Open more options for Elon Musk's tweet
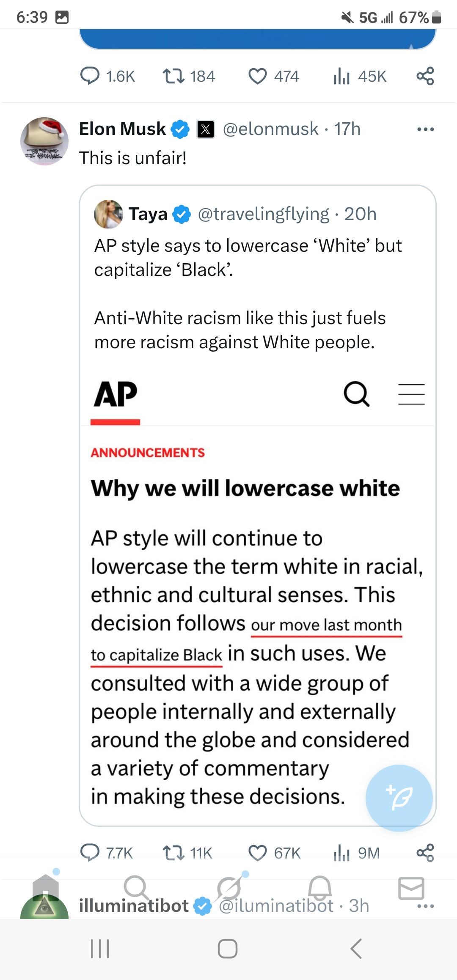457x980 pixels. [425, 129]
